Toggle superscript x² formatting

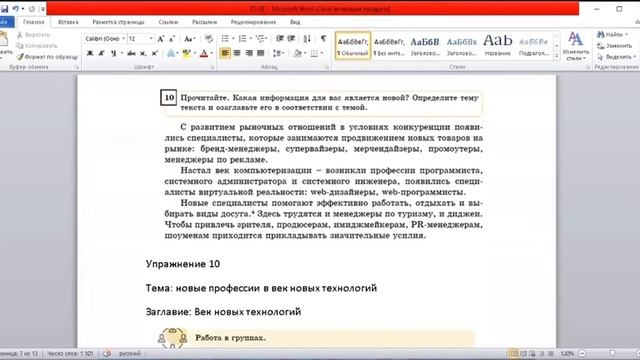[x=155, y=53]
